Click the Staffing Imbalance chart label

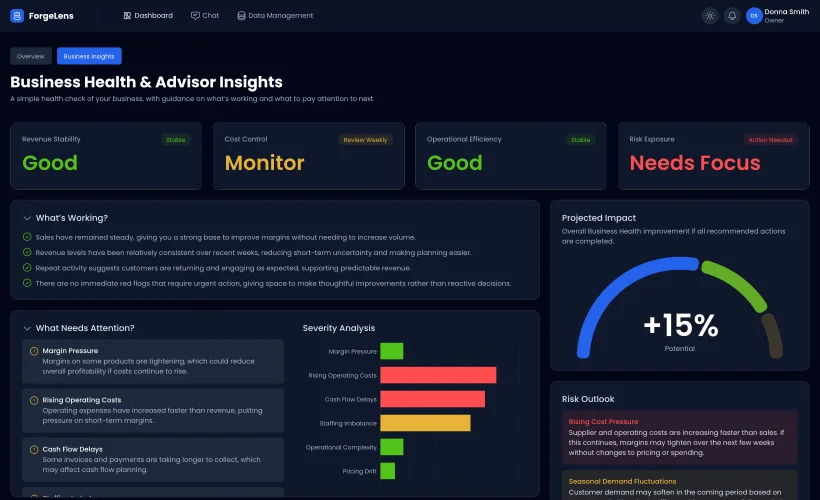coord(348,423)
